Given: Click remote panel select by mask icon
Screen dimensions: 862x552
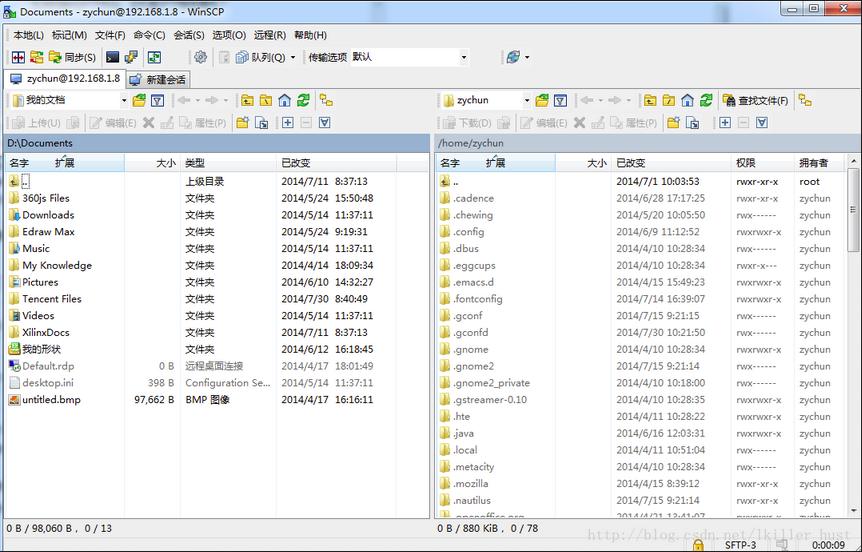Looking at the screenshot, I should click(x=762, y=122).
